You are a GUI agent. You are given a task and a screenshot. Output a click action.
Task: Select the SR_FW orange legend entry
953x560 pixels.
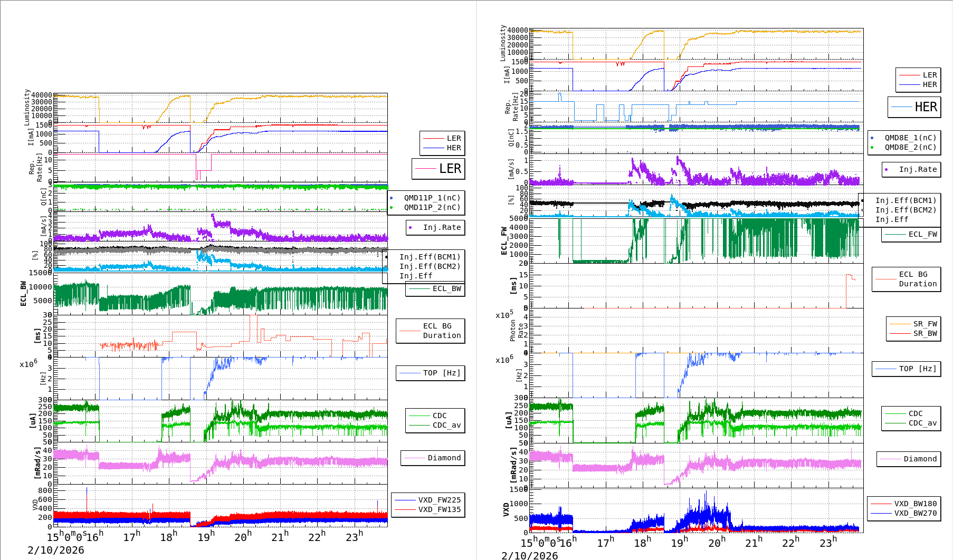[925, 324]
